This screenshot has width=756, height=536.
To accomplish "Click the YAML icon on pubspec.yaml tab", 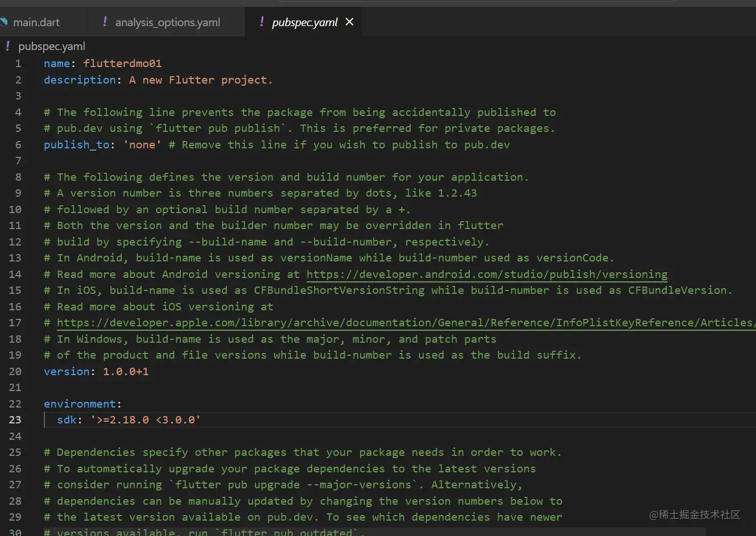I will [x=262, y=22].
